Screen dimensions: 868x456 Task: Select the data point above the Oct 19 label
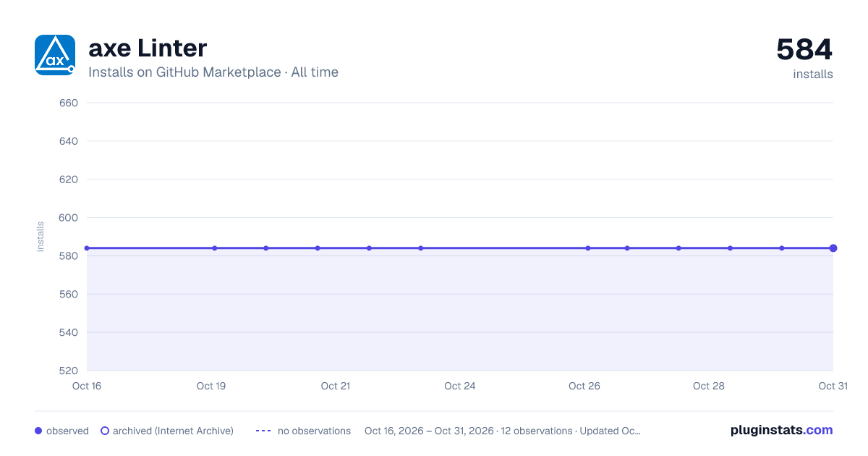215,248
